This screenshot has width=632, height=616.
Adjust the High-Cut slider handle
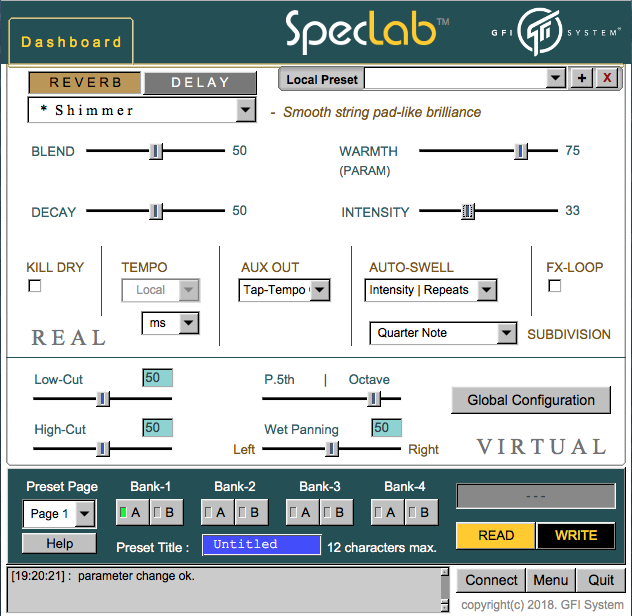point(103,448)
